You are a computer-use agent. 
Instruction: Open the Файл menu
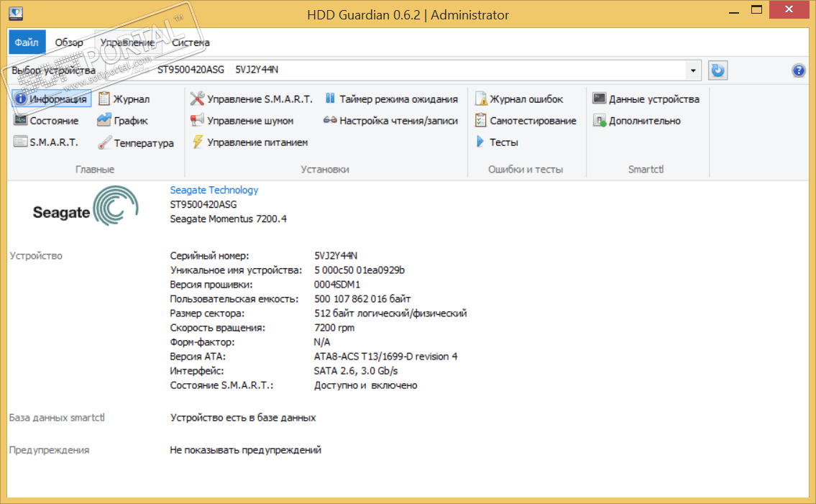pyautogui.click(x=27, y=42)
